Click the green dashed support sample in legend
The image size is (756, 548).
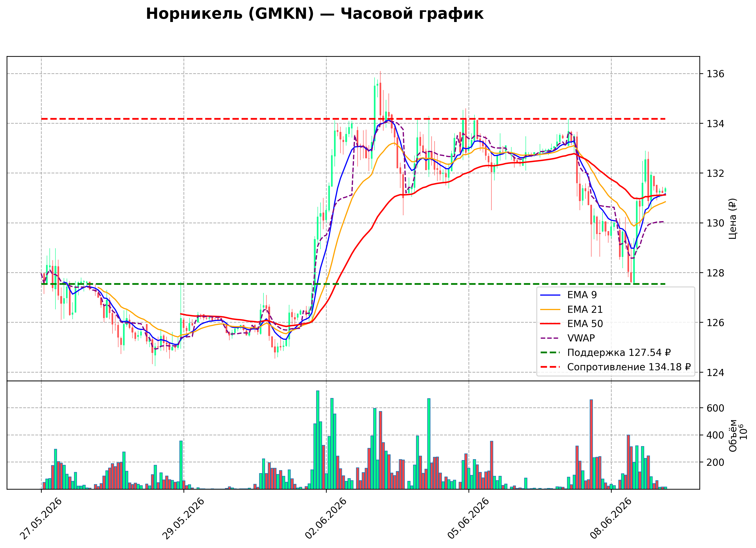(x=550, y=352)
